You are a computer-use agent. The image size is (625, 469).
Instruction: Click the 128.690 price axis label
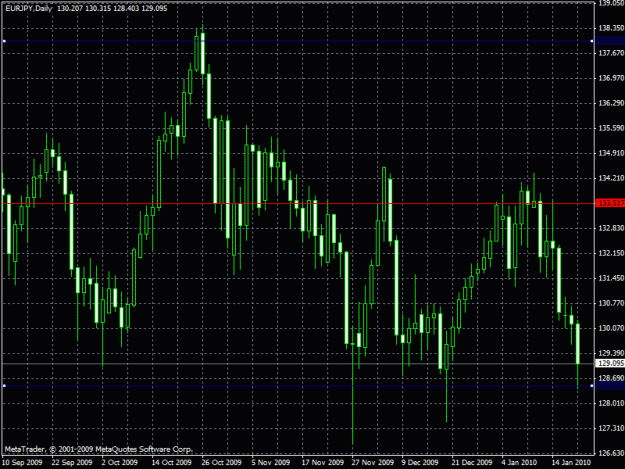(x=611, y=378)
